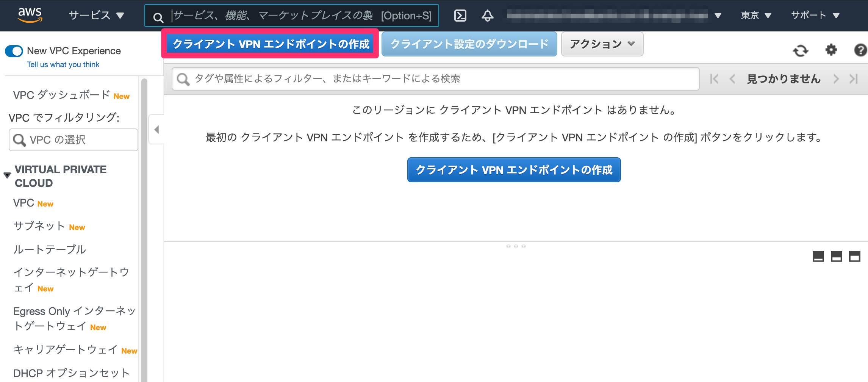Open the サービス dropdown menu
The image size is (868, 382).
[96, 15]
